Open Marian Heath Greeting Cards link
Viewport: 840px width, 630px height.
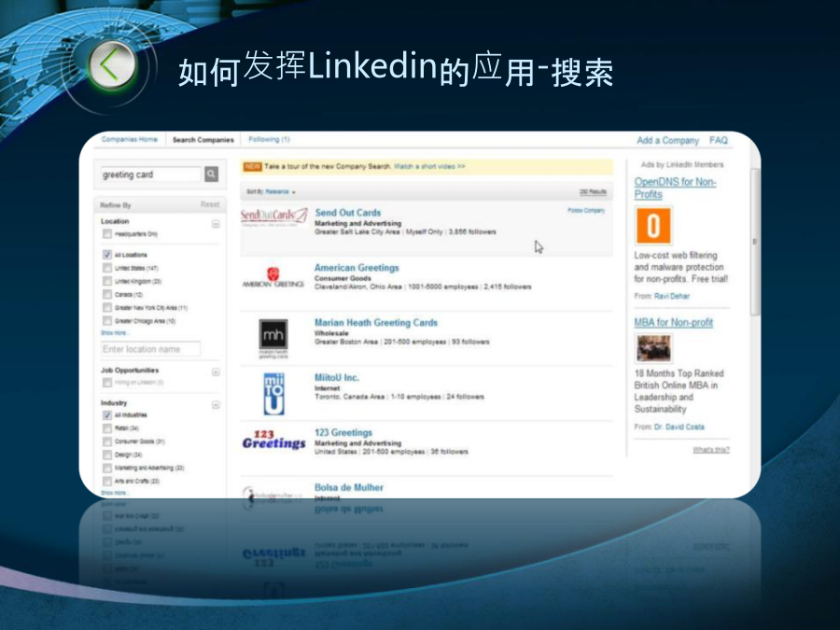pyautogui.click(x=376, y=323)
